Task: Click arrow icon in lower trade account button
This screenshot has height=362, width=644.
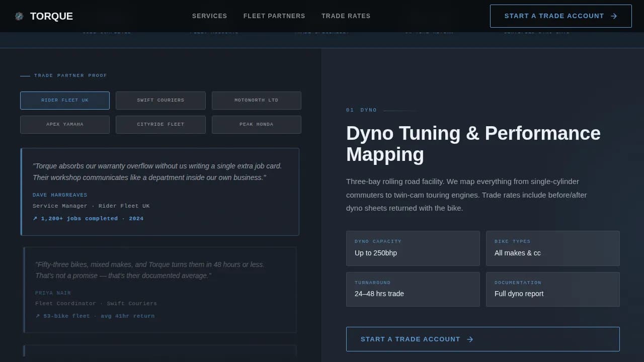Action: (470, 339)
